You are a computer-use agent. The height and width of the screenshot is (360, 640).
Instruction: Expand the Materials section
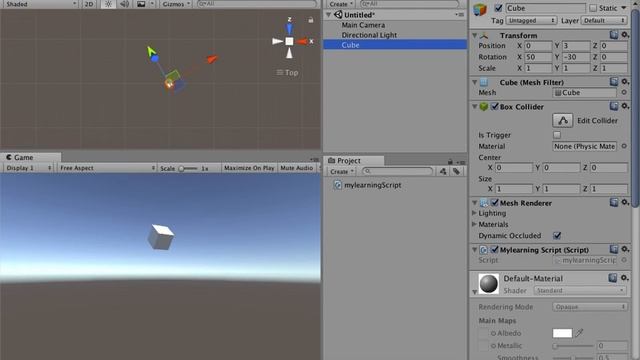coord(474,224)
